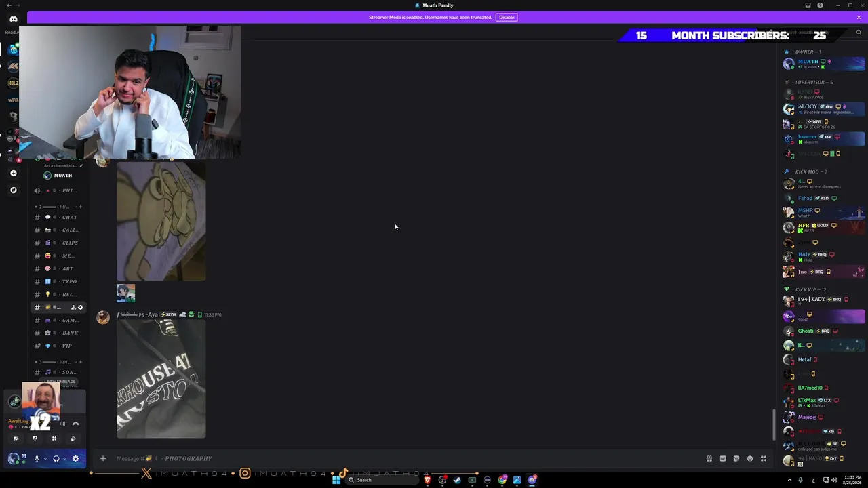The width and height of the screenshot is (868, 488).
Task: Open Discord user settings gear
Action: (75, 459)
